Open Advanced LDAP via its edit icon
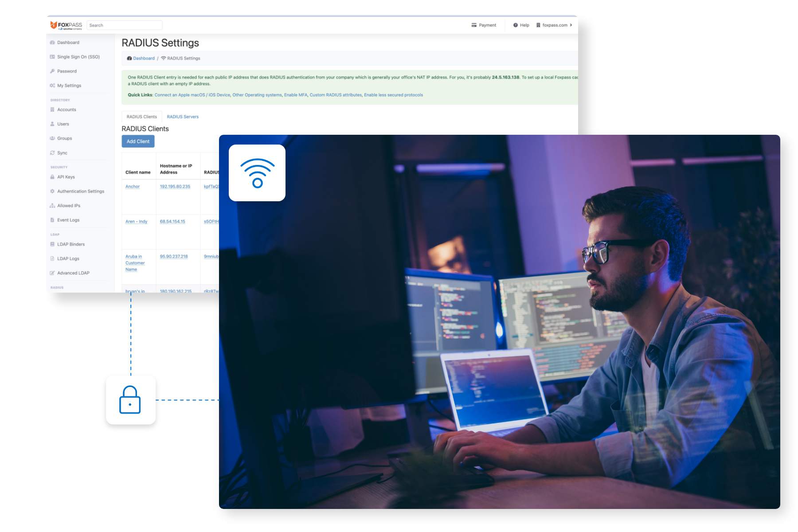The image size is (798, 532). (52, 273)
